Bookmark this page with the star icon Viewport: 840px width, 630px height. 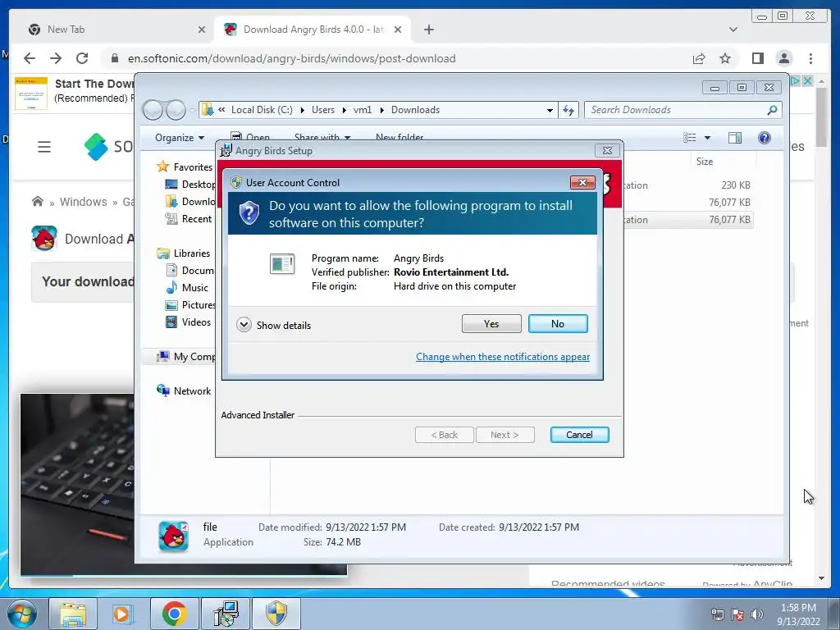point(725,58)
